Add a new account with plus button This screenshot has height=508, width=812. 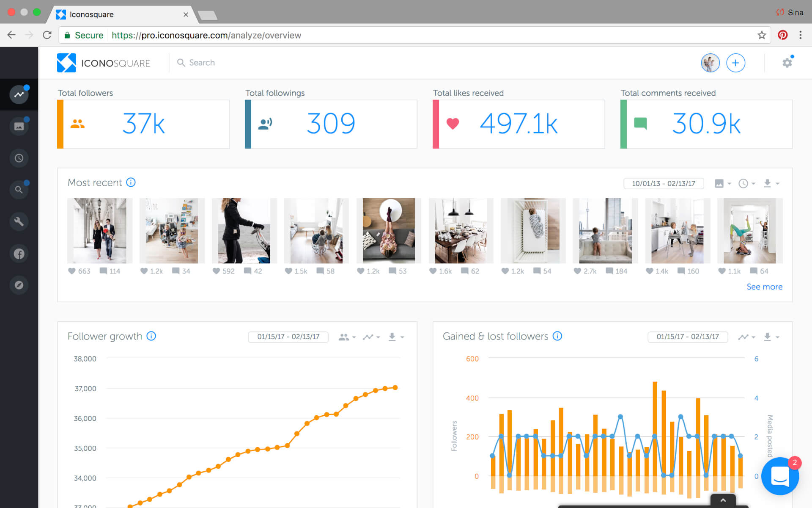pyautogui.click(x=735, y=63)
